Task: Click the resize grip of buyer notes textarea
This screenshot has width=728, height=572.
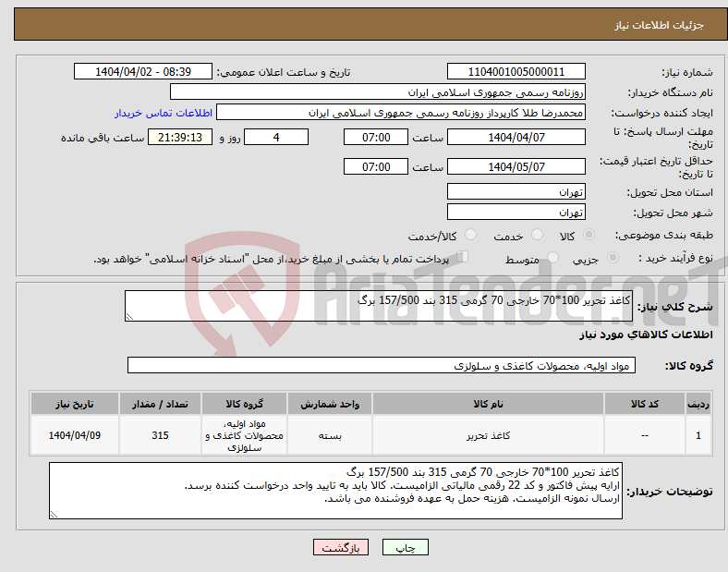Action: tap(54, 514)
